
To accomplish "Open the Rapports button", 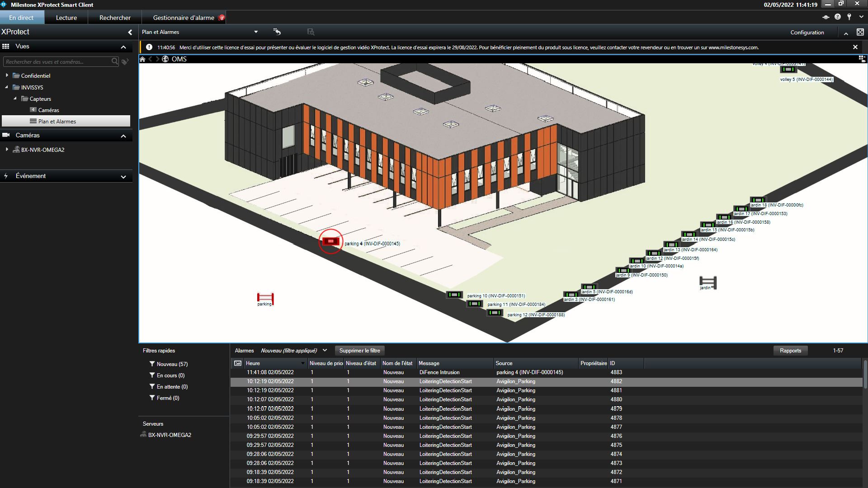I will tap(790, 351).
